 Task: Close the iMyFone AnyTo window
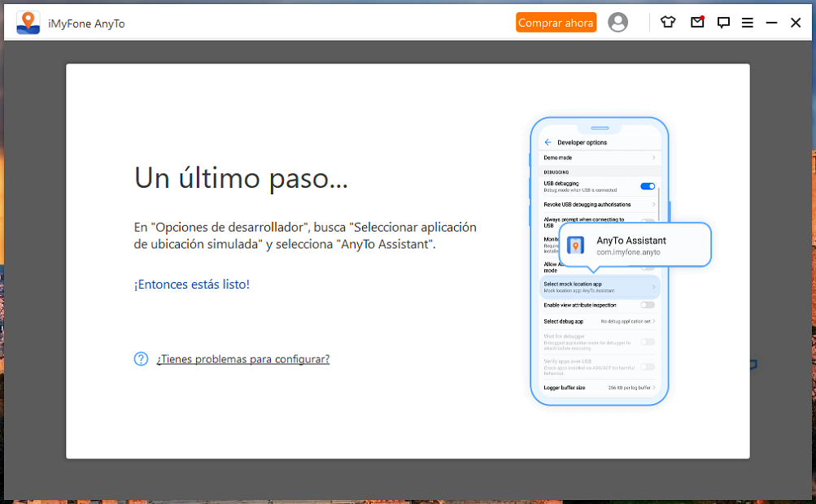pos(796,23)
